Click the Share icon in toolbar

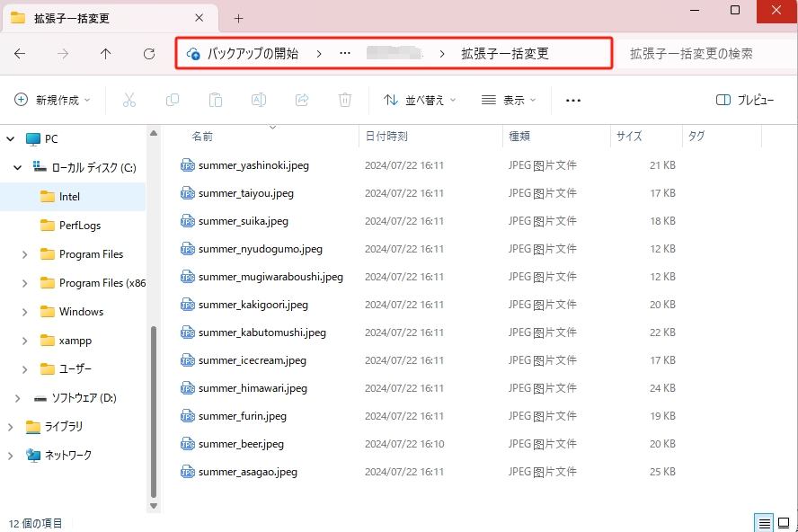pyautogui.click(x=302, y=100)
